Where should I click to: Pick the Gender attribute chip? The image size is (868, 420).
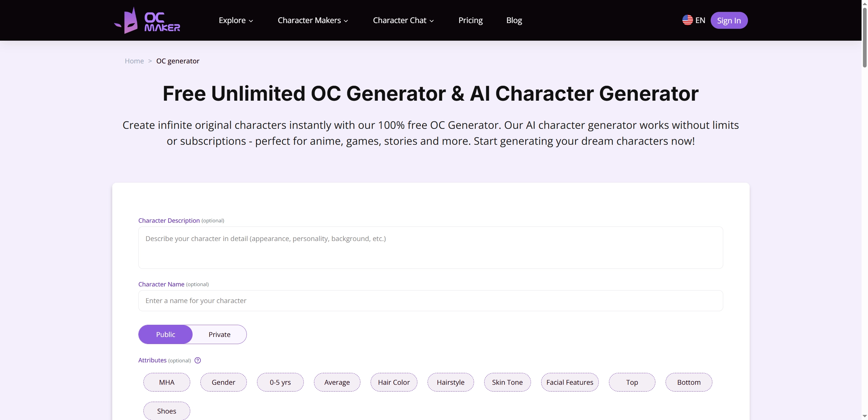223,382
